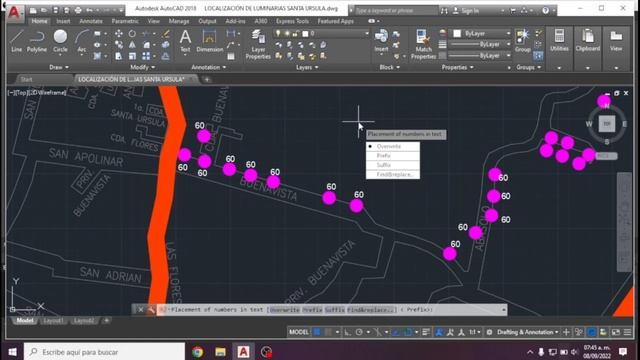Expand the Modify panel dropdown
This screenshot has height=360, width=640.
click(x=142, y=67)
